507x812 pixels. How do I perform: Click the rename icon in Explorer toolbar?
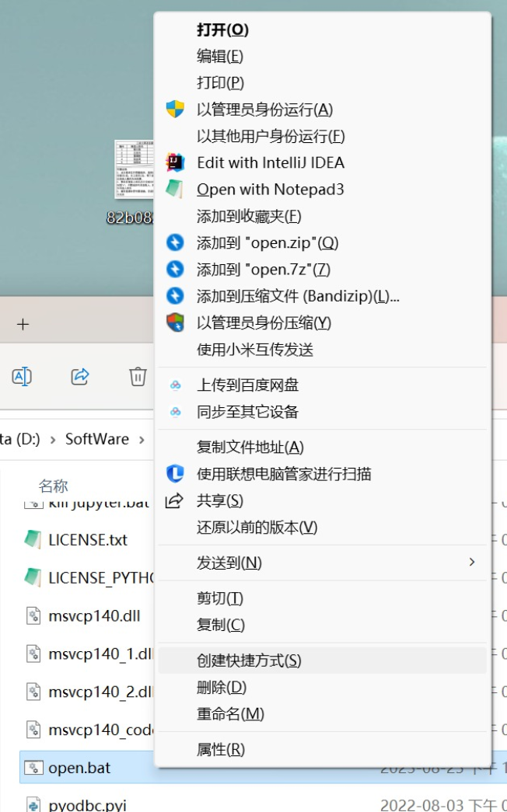click(x=22, y=377)
